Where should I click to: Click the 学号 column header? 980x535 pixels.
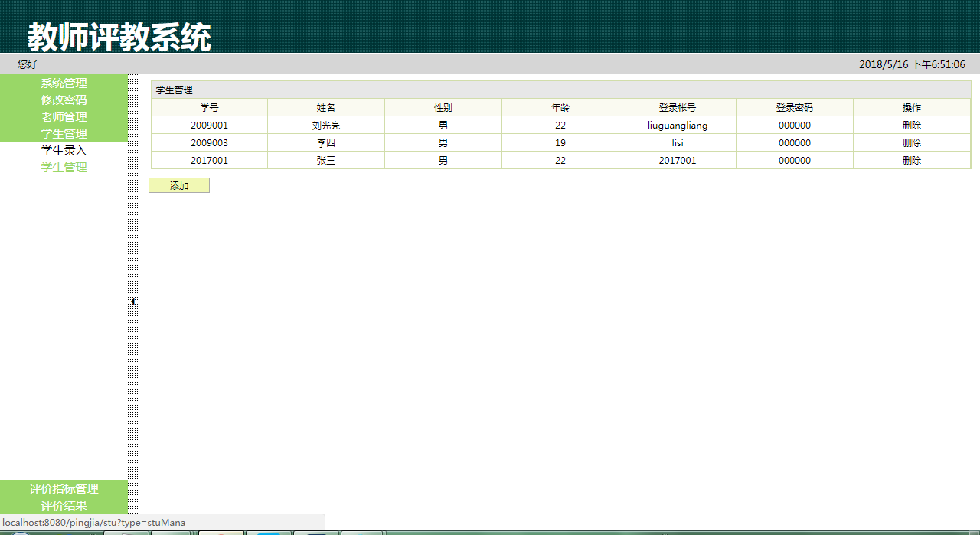(209, 108)
